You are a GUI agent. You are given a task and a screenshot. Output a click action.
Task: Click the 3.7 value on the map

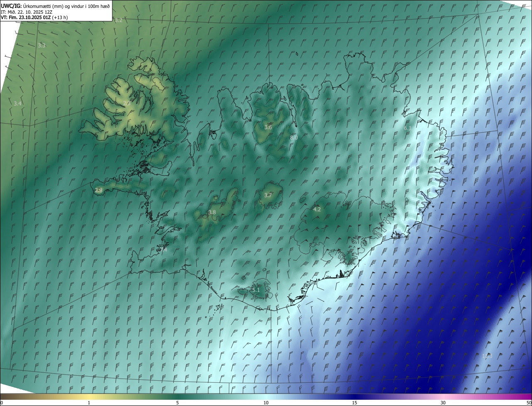(x=268, y=195)
